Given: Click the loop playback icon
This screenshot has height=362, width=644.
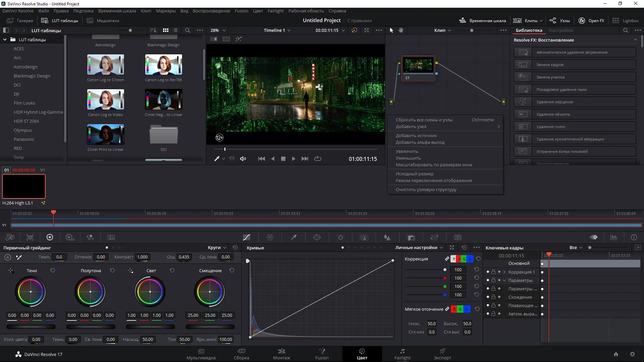Looking at the screenshot, I should [318, 159].
